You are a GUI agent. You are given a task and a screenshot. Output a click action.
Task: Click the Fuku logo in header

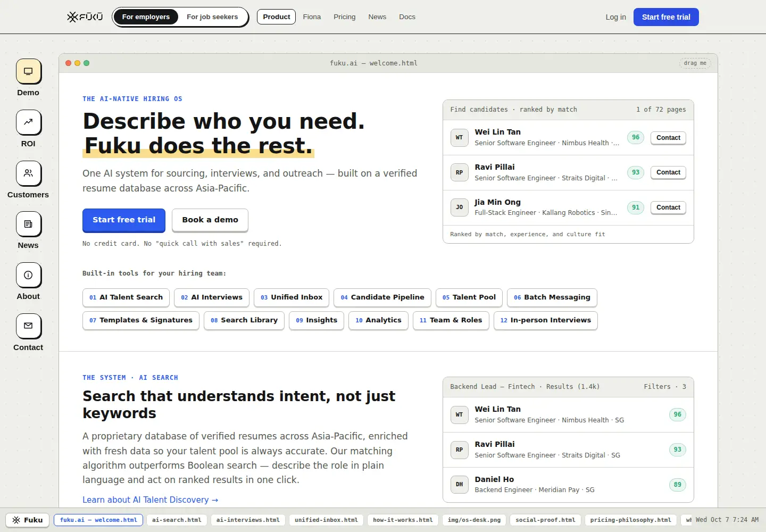(85, 17)
